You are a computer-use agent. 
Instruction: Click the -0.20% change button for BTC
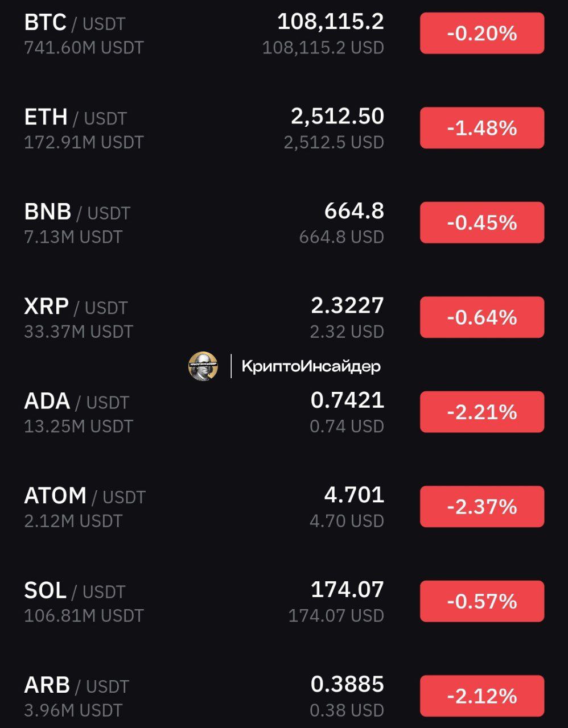pos(482,34)
